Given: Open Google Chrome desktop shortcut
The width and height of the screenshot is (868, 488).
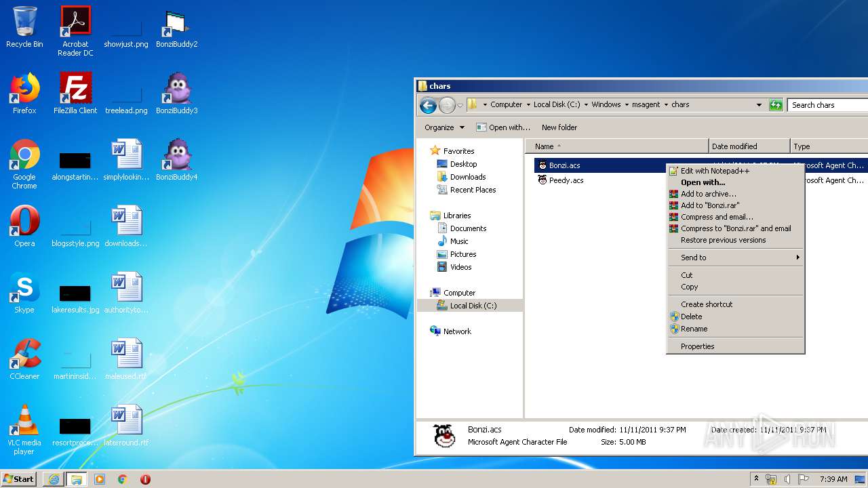Looking at the screenshot, I should click(24, 164).
